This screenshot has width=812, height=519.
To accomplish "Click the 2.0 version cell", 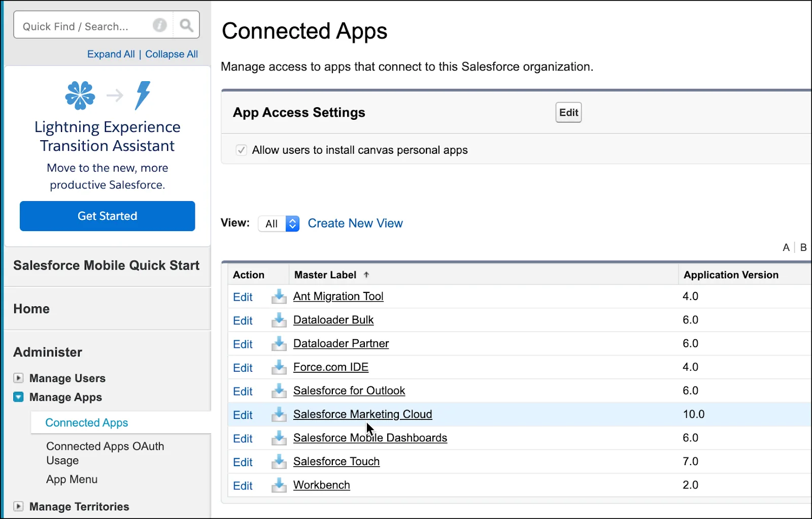I will [x=690, y=484].
